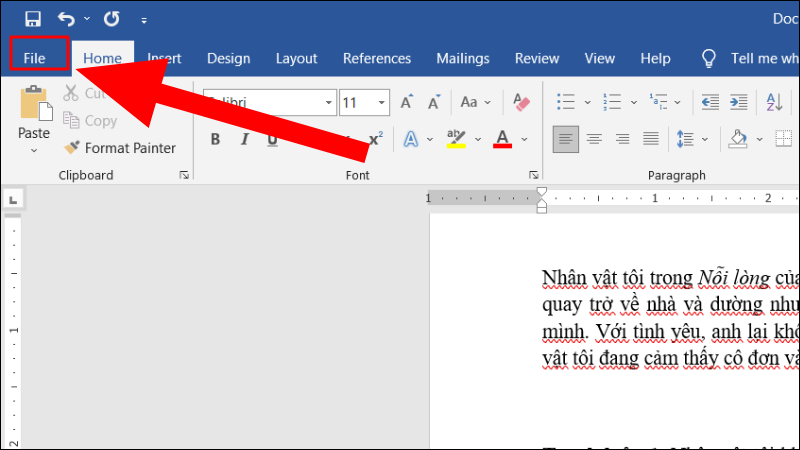The height and width of the screenshot is (450, 800).
Task: Click the font size box showing 11
Action: pyautogui.click(x=357, y=103)
